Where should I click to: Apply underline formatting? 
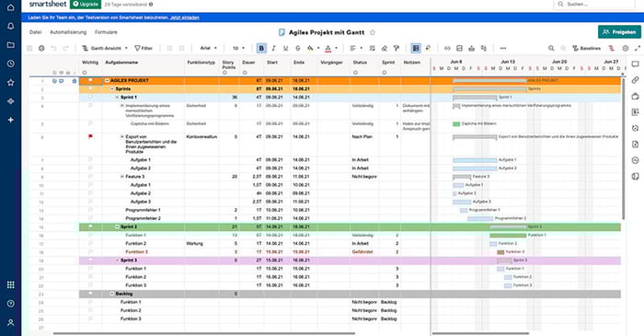(285, 48)
